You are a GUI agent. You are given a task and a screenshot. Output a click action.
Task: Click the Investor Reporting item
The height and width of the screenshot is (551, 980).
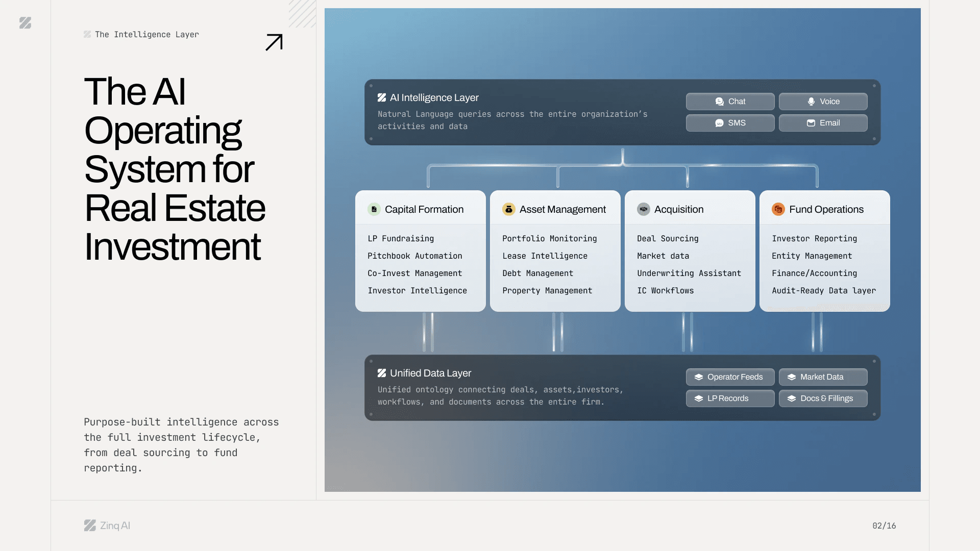click(815, 239)
